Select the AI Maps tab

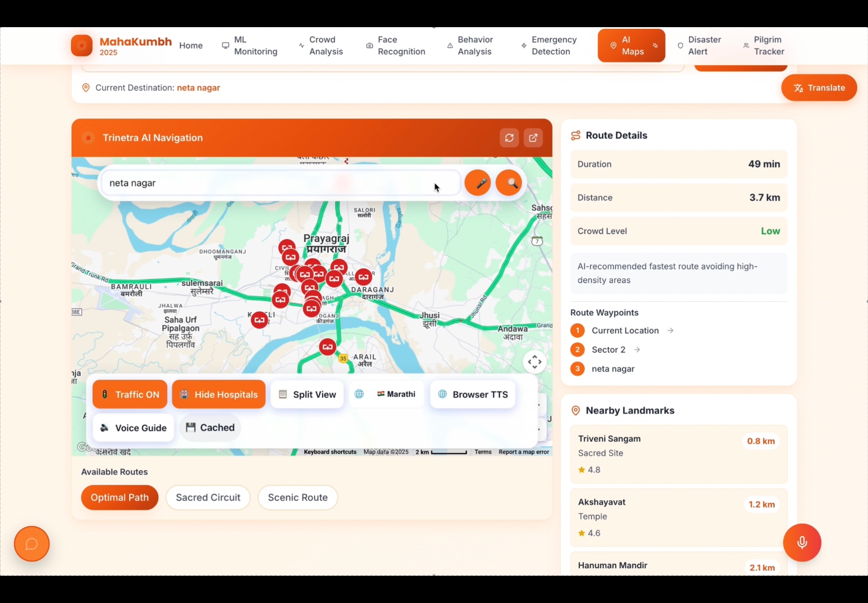click(x=631, y=46)
